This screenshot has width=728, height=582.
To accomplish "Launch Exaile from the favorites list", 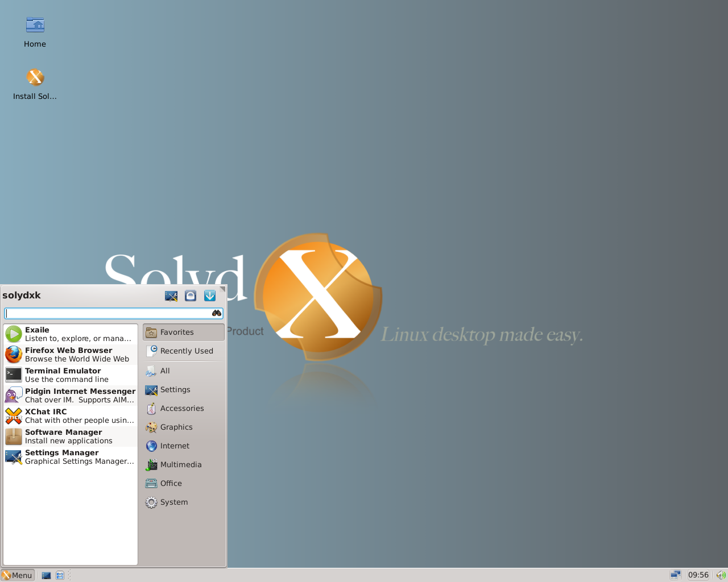I will 71,334.
